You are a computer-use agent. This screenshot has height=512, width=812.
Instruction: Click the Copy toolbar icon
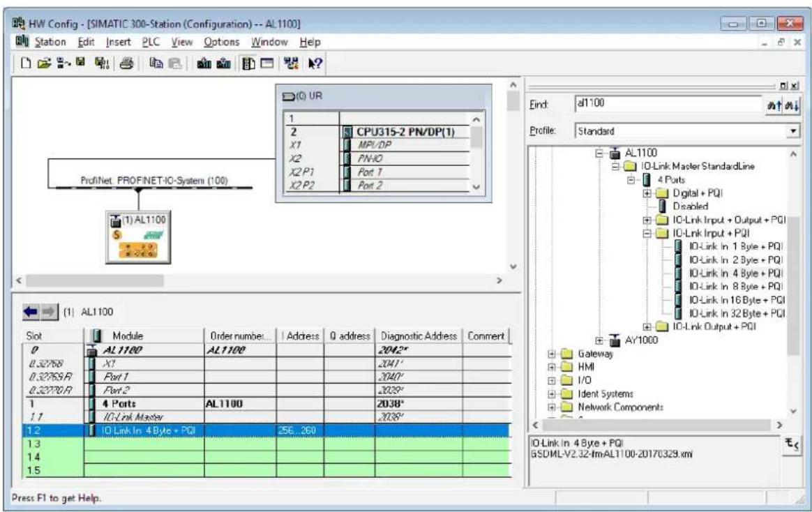156,63
